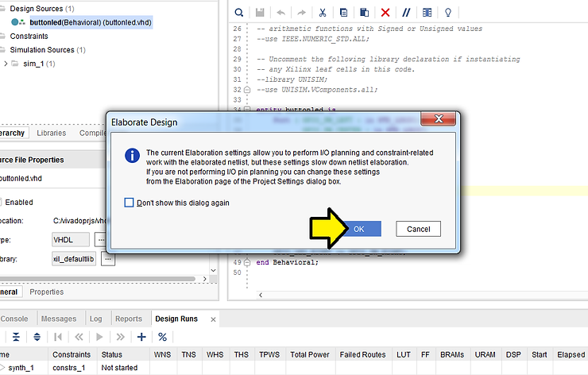Click the copy icon in editor toolbar
The width and height of the screenshot is (588, 375).
343,13
